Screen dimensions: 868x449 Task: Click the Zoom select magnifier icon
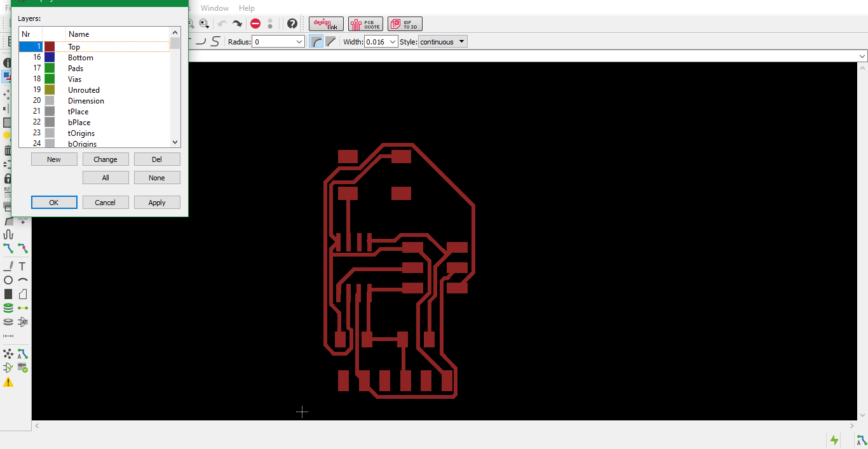point(204,23)
